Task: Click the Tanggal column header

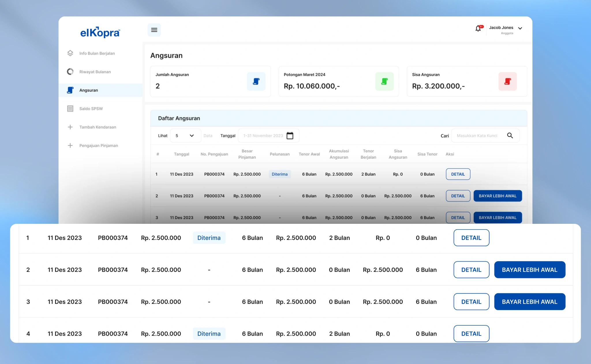Action: [182, 154]
